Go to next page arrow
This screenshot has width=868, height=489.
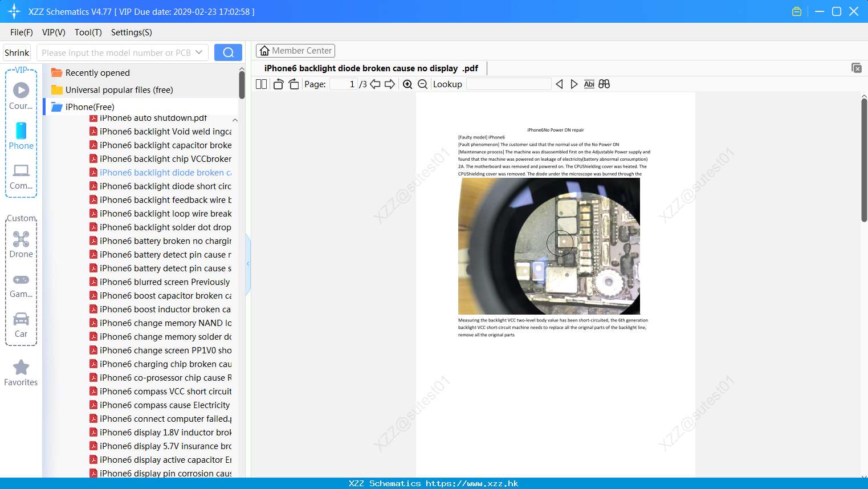coord(390,84)
